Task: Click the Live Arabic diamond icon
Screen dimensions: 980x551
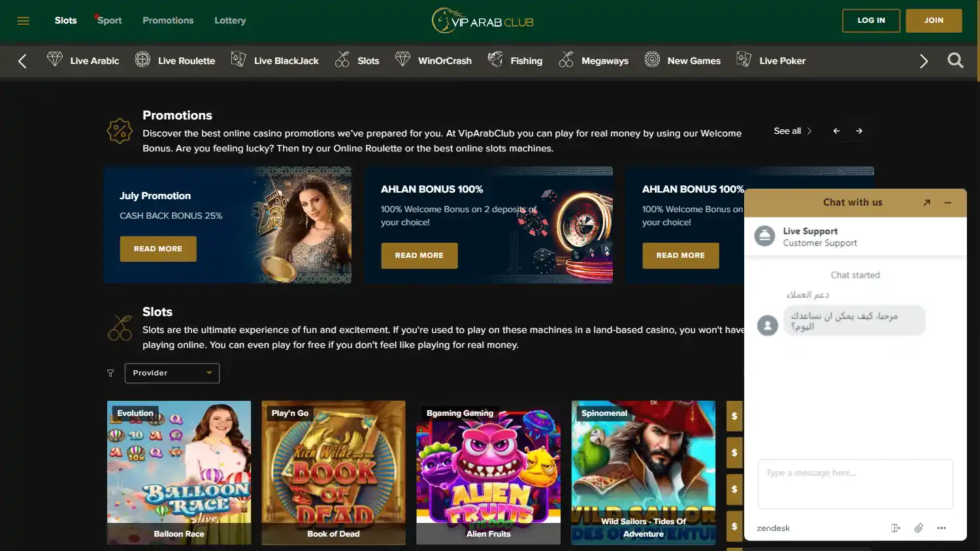Action: coord(55,59)
